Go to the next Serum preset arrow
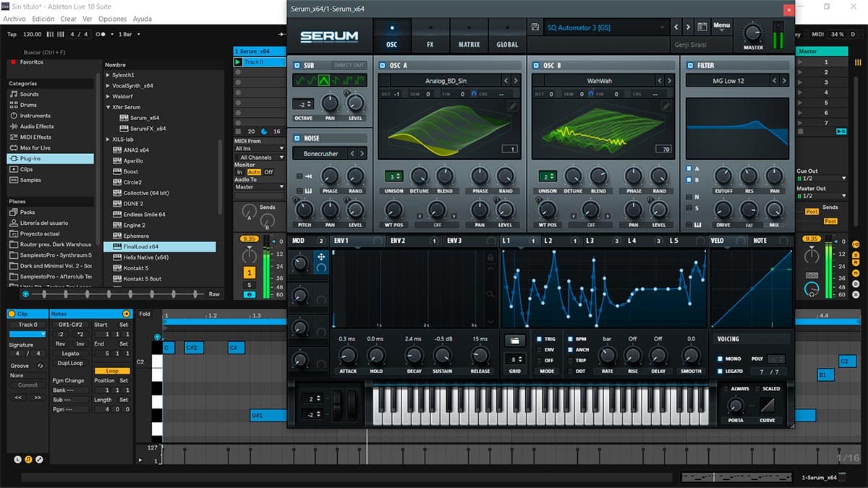Viewport: 868px width, 488px height. tap(688, 27)
